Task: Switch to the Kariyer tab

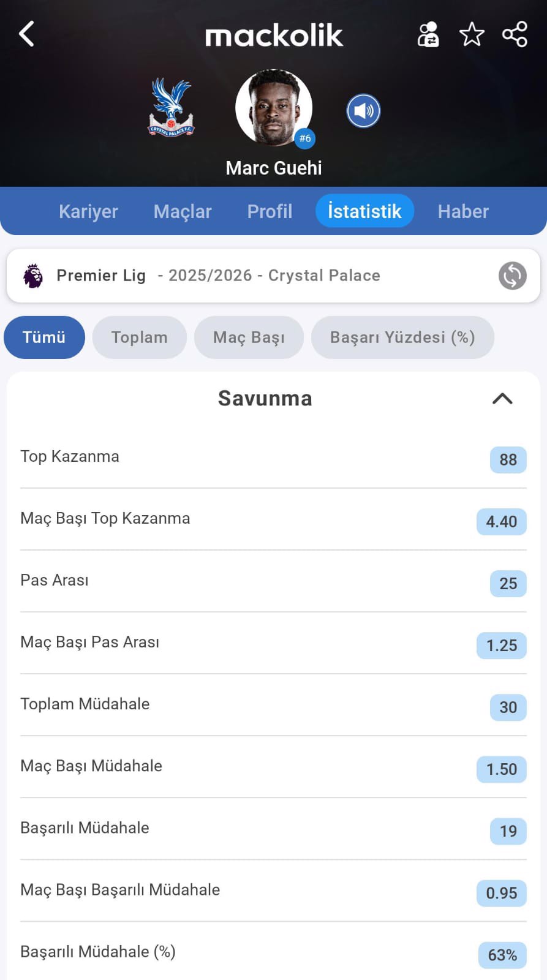Action: click(x=88, y=211)
